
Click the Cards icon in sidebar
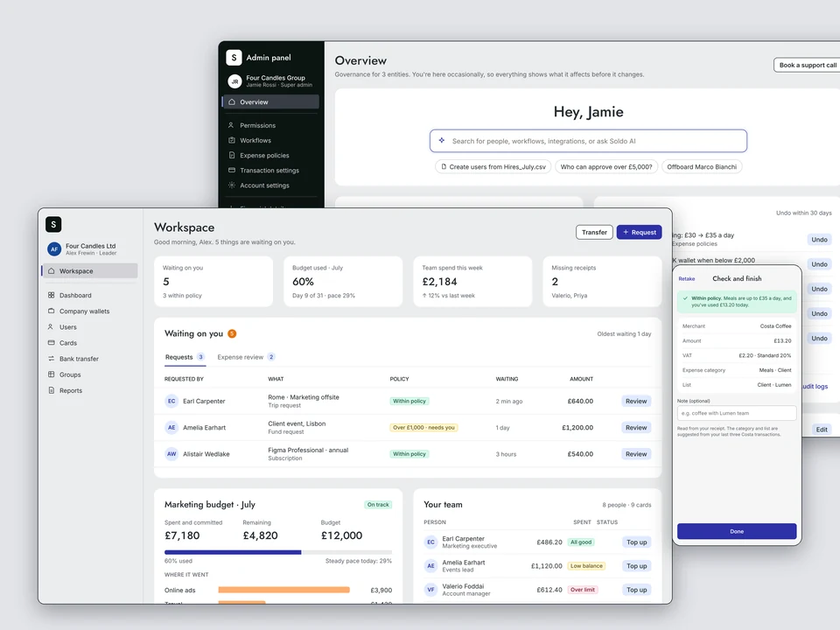(x=52, y=342)
